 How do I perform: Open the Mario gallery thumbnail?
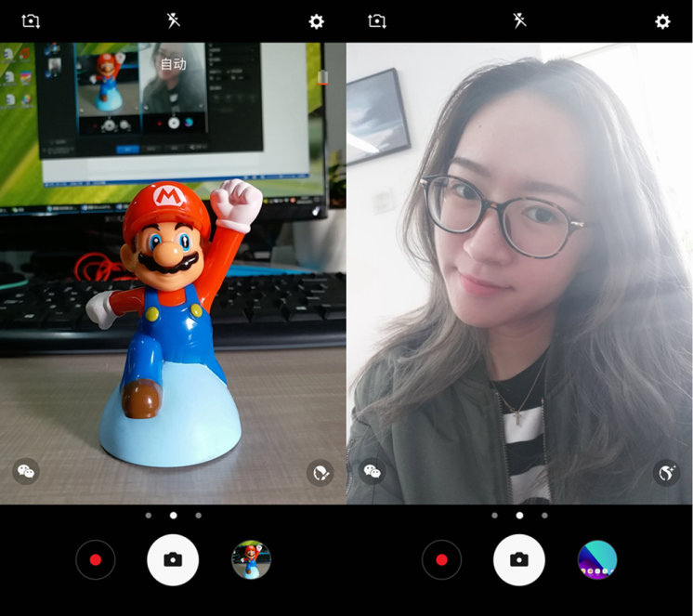(x=251, y=560)
